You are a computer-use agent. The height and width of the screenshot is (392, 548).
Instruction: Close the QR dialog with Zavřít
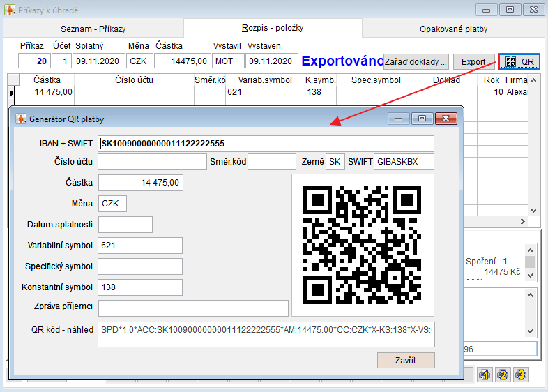tap(406, 360)
